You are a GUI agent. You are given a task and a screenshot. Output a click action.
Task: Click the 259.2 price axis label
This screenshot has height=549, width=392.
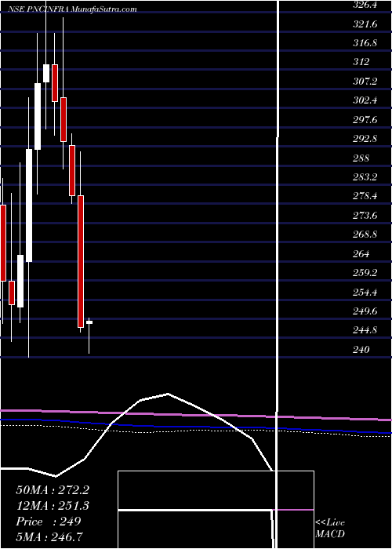pyautogui.click(x=365, y=272)
